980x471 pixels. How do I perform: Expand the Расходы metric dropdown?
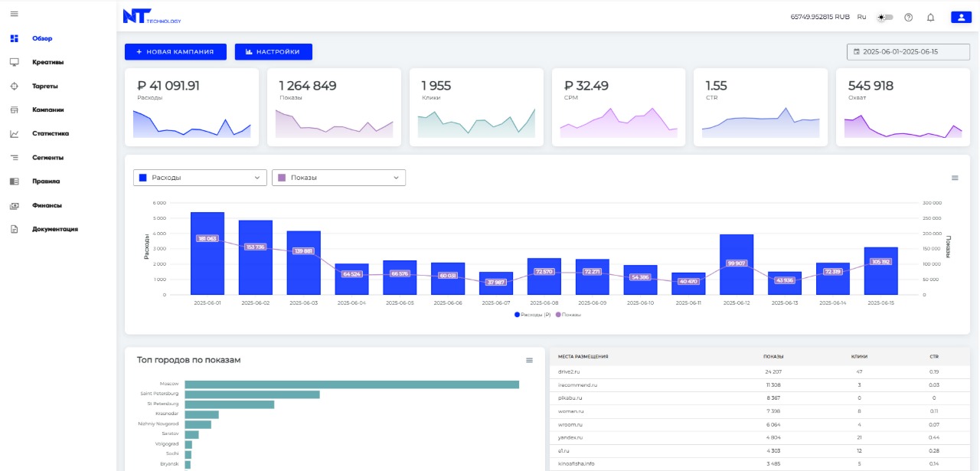(200, 178)
